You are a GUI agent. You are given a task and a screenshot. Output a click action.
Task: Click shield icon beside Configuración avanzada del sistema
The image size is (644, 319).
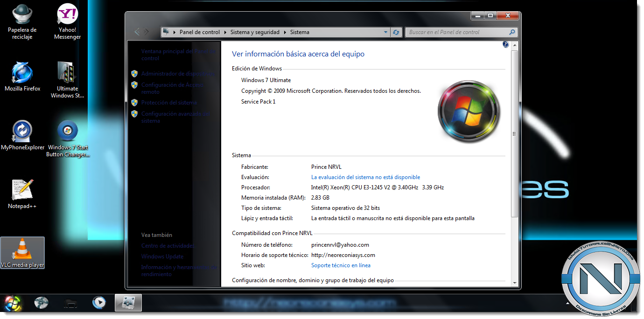tap(134, 114)
